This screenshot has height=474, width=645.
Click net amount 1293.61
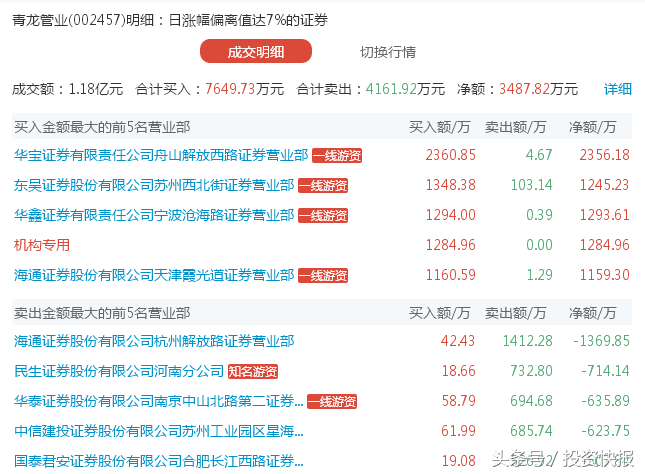click(x=605, y=215)
